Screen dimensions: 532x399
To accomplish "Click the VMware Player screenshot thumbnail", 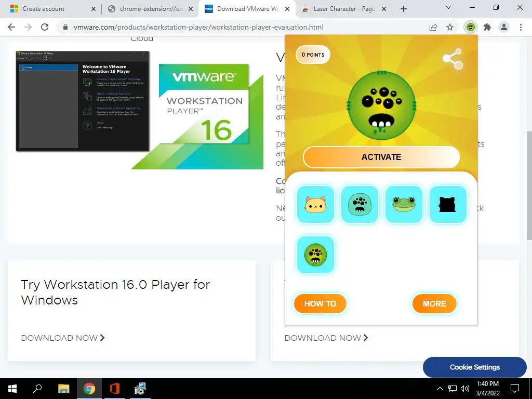I will (83, 101).
